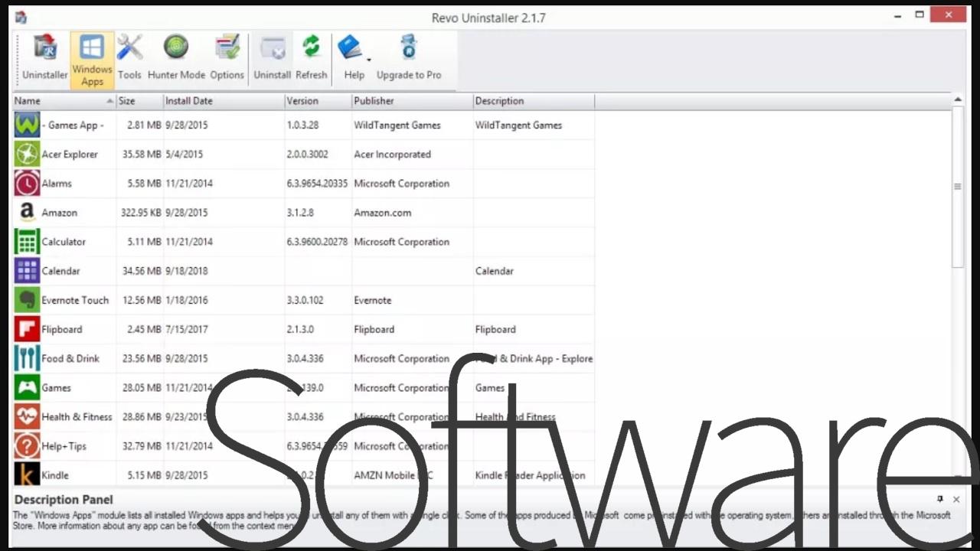Select the Evernote Touch app icon
The height and width of the screenshot is (551, 980).
click(x=27, y=300)
